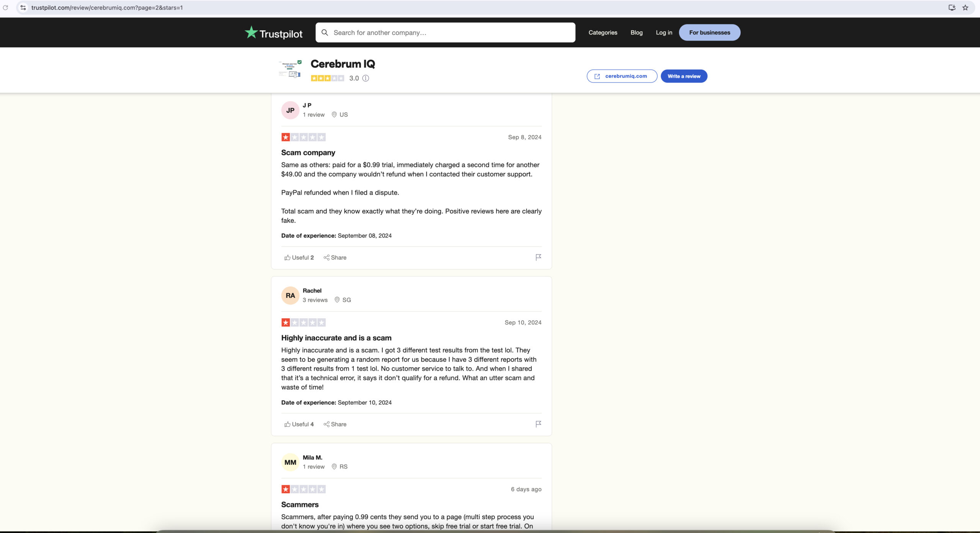The width and height of the screenshot is (980, 533).
Task: Click the For businesses button
Action: coord(709,33)
